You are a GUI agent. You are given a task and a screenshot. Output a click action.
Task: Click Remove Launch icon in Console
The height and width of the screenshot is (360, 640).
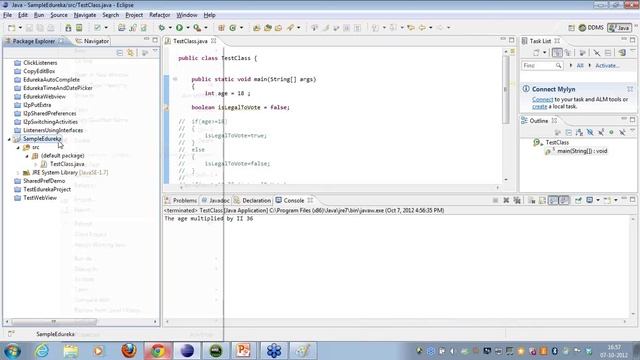[x=506, y=200]
